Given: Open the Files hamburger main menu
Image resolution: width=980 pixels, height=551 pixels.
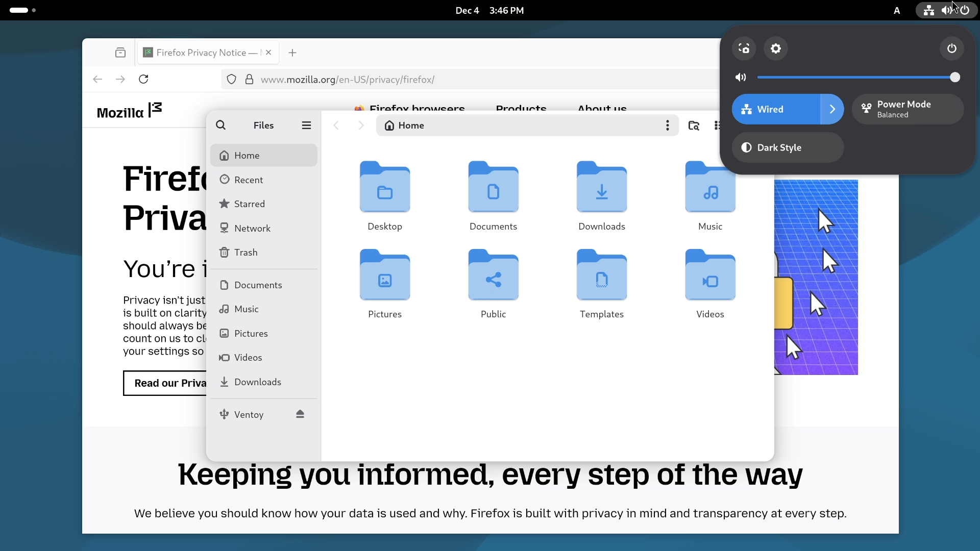Looking at the screenshot, I should [306, 126].
